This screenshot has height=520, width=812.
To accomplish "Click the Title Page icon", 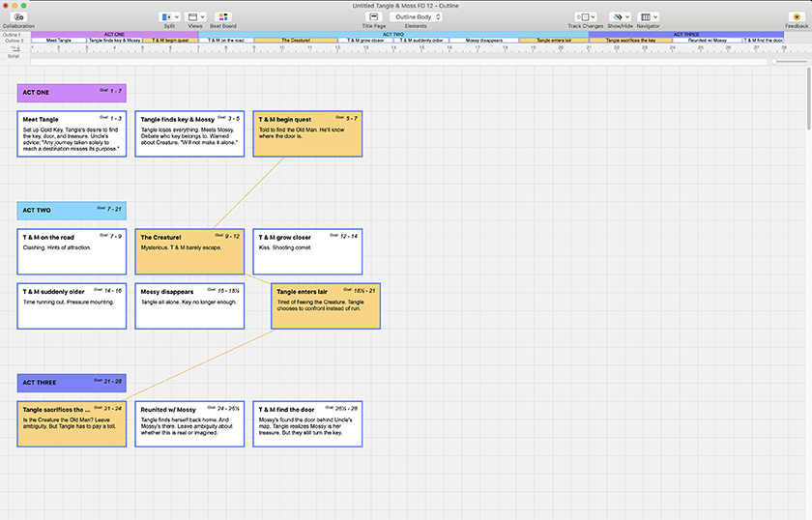I will pyautogui.click(x=373, y=16).
